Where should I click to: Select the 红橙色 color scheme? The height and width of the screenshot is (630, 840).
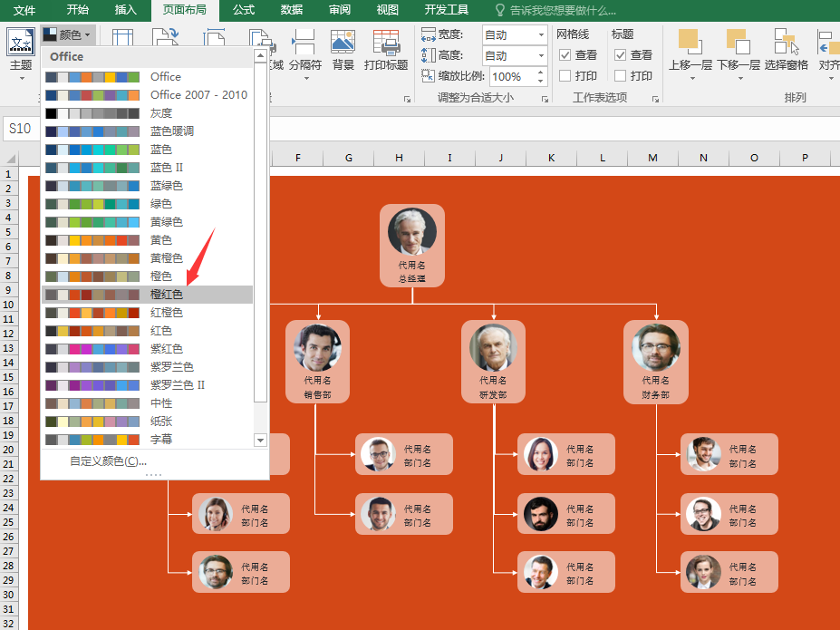point(147,313)
